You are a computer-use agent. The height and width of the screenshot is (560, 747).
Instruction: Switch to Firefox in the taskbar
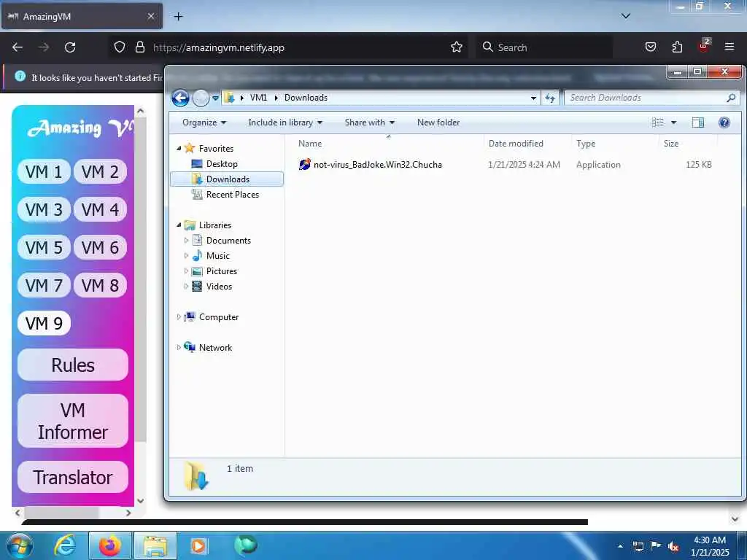pyautogui.click(x=110, y=545)
